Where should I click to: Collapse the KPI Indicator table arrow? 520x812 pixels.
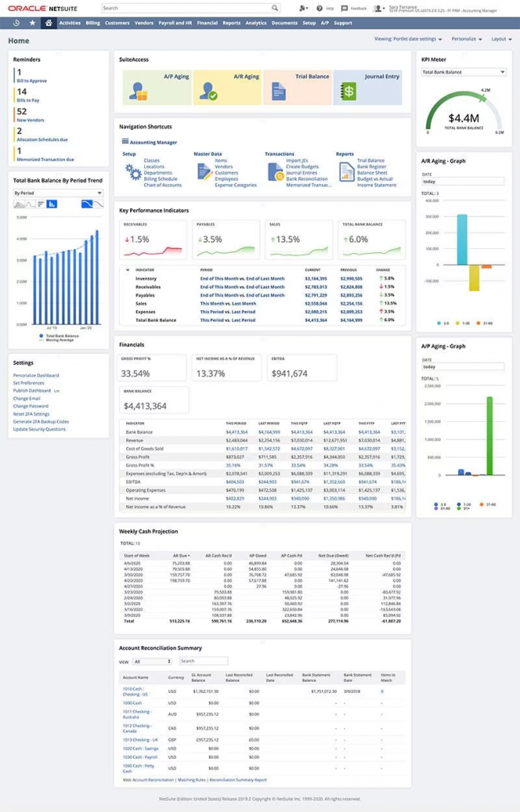point(128,270)
